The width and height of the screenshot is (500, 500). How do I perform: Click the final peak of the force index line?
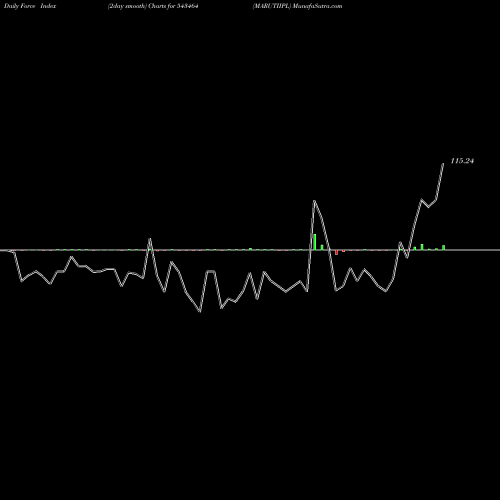[x=443, y=164]
